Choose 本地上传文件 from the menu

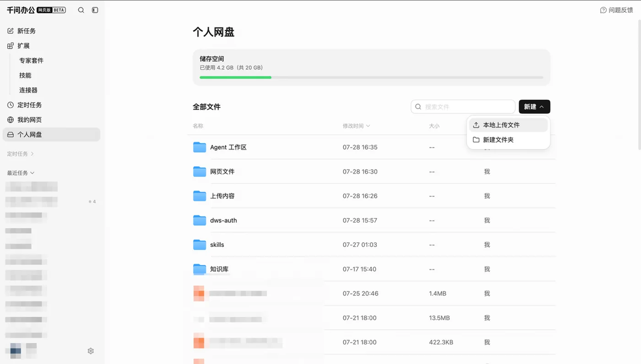tap(508, 125)
